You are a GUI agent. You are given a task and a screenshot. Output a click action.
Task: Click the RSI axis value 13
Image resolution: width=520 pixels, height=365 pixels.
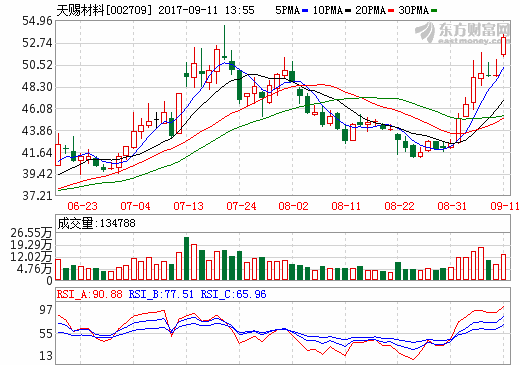click(x=46, y=356)
